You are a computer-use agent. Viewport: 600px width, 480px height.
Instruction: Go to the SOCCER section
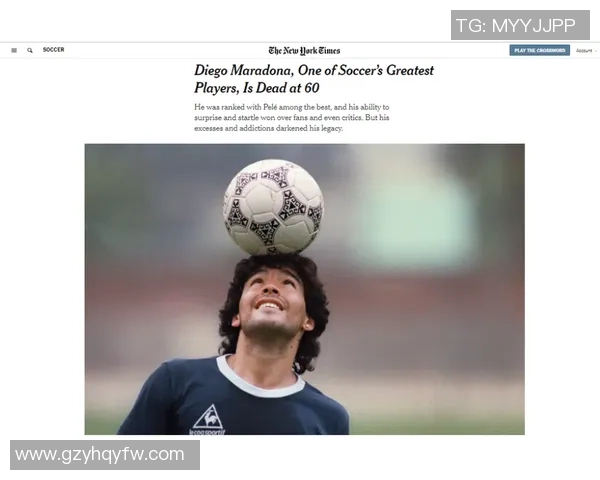pyautogui.click(x=54, y=50)
